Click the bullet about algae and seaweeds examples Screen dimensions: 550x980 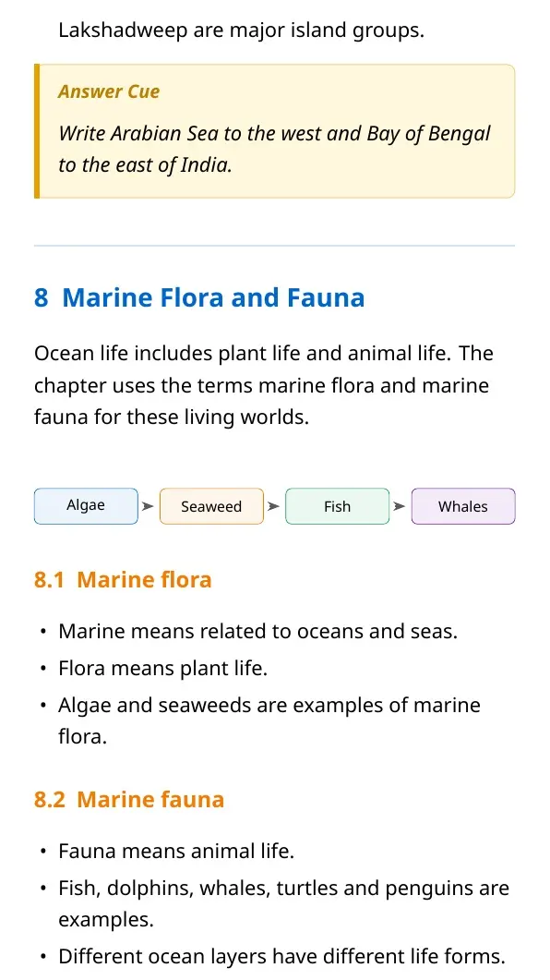pyautogui.click(x=269, y=720)
